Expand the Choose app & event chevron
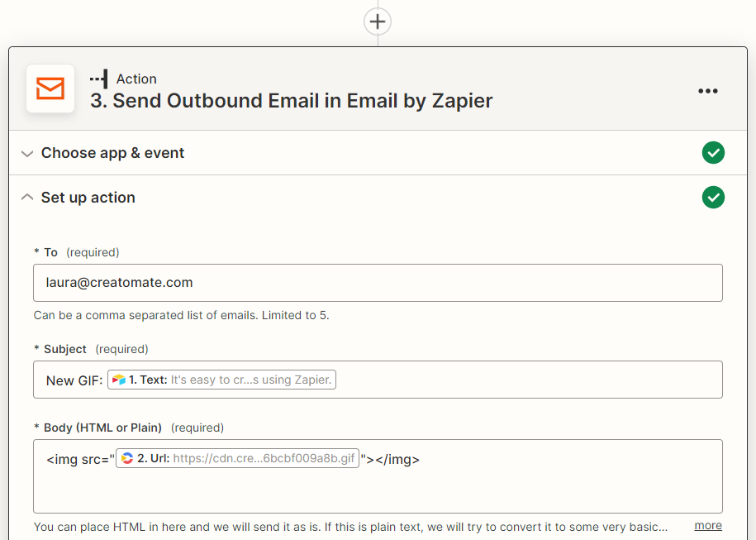This screenshot has width=756, height=540. (27, 154)
